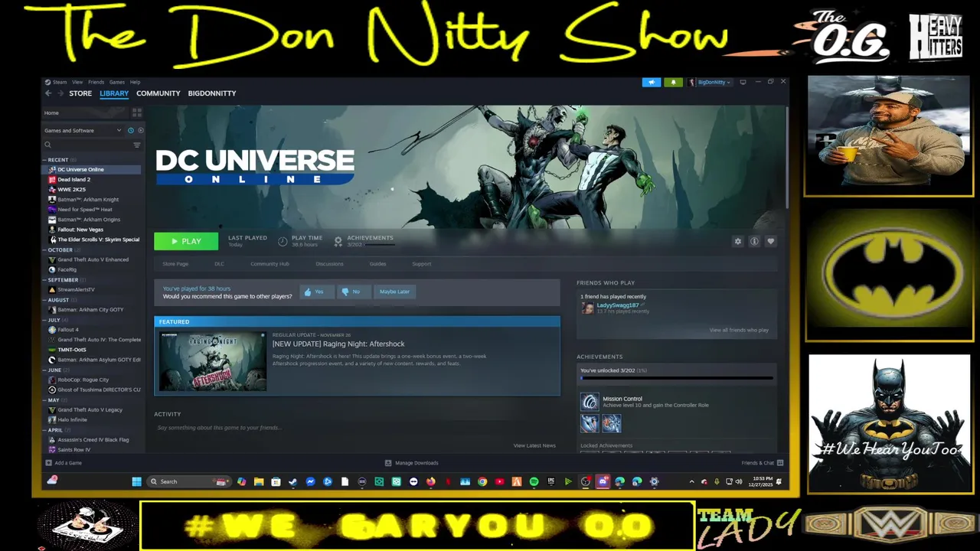Switch to the STORE tab
Image resolution: width=980 pixels, height=551 pixels.
pyautogui.click(x=80, y=93)
